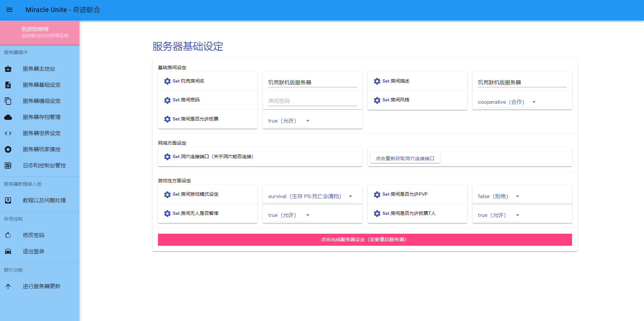
Task: Open 日志和控制台管控 sidebar item
Action: click(x=40, y=166)
